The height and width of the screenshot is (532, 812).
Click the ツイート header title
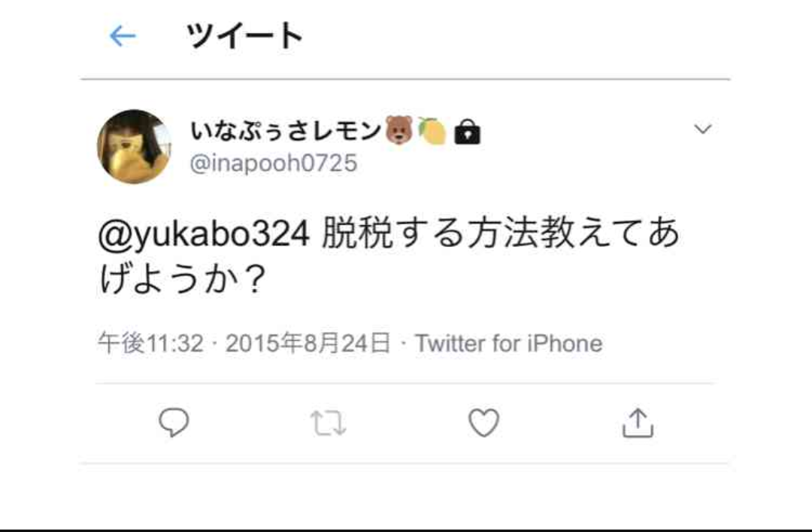tap(244, 36)
